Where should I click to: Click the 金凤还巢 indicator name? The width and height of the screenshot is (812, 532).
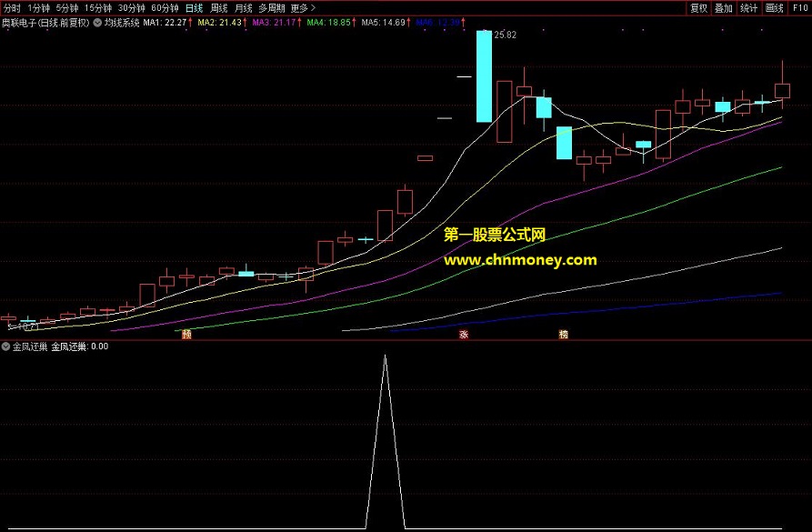tap(29, 346)
